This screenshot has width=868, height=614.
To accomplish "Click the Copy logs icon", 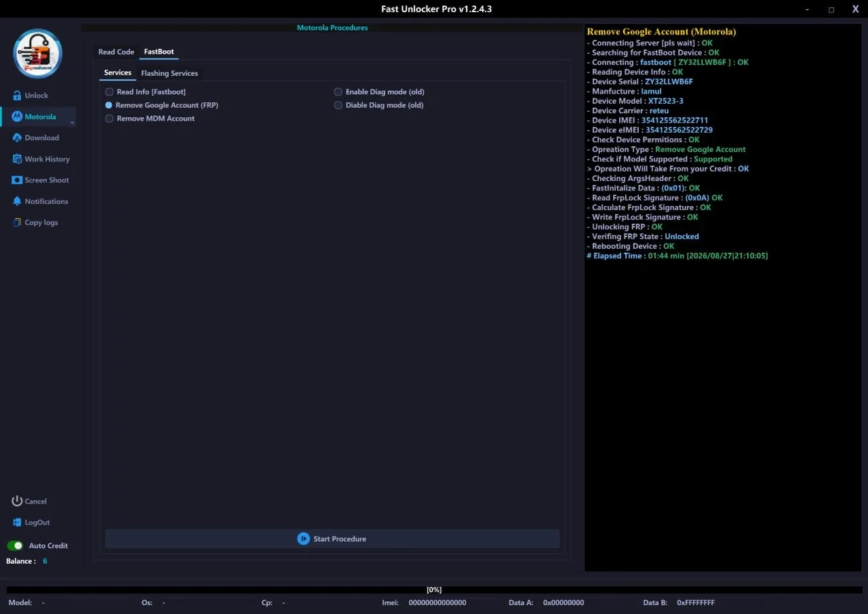I will coord(18,222).
